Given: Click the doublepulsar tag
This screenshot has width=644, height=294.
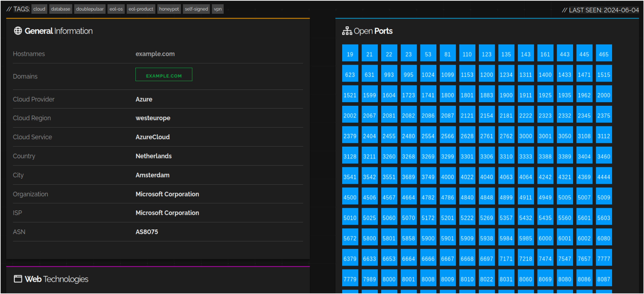Looking at the screenshot, I should 90,9.
